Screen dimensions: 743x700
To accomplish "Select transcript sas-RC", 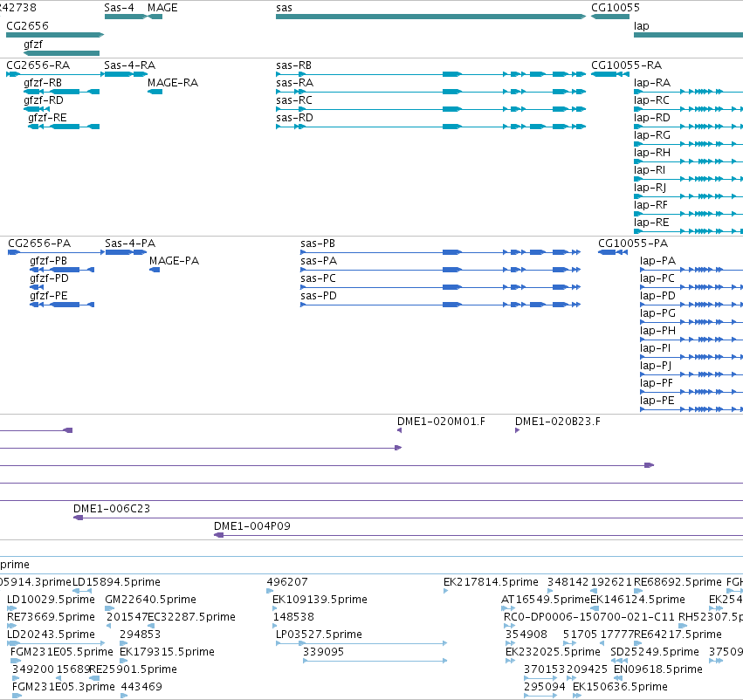I will pyautogui.click(x=430, y=109).
